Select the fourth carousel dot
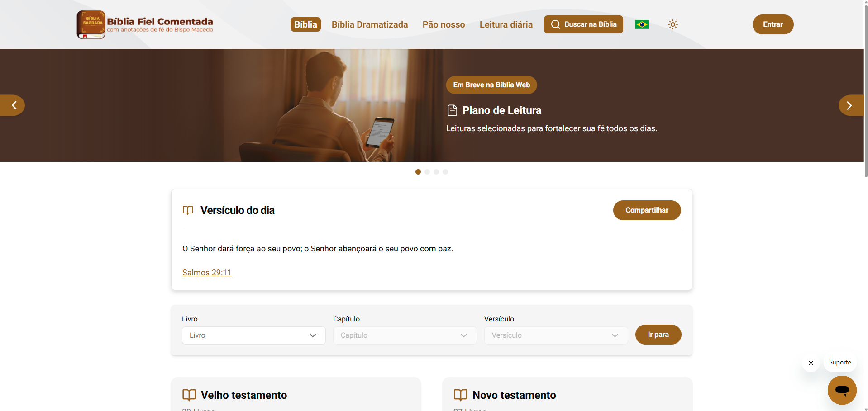Viewport: 868px width, 411px height. (x=445, y=172)
